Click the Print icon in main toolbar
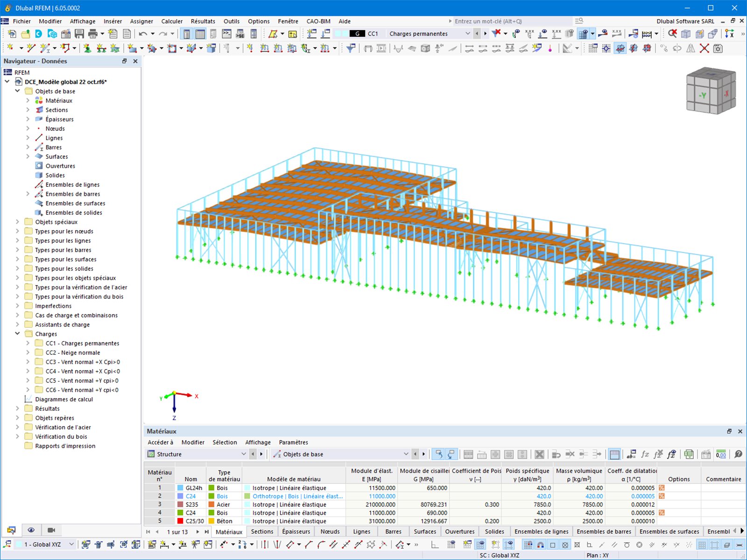 93,34
